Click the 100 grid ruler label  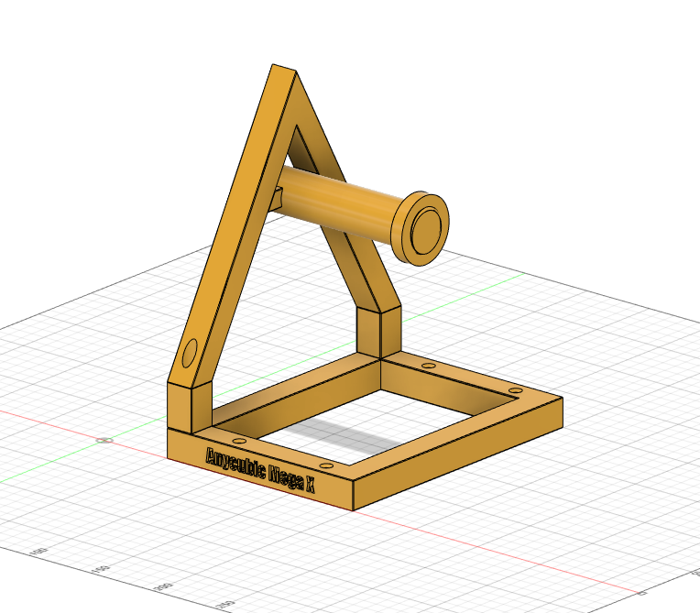pyautogui.click(x=38, y=552)
